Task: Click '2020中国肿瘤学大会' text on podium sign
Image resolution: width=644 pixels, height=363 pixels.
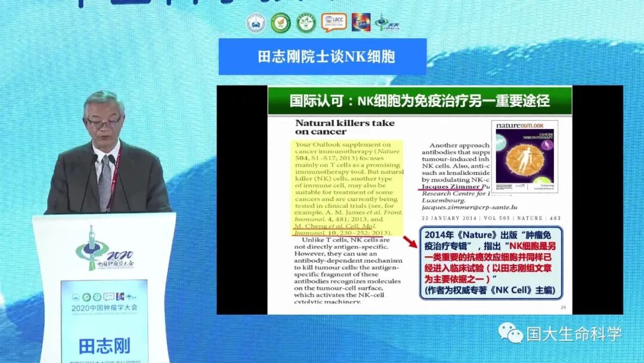Action: coord(104,307)
